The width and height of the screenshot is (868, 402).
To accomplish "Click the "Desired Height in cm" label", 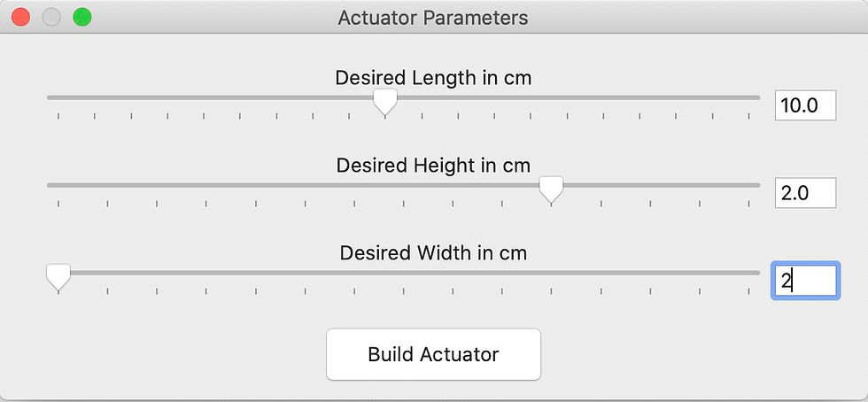I will coord(433,166).
